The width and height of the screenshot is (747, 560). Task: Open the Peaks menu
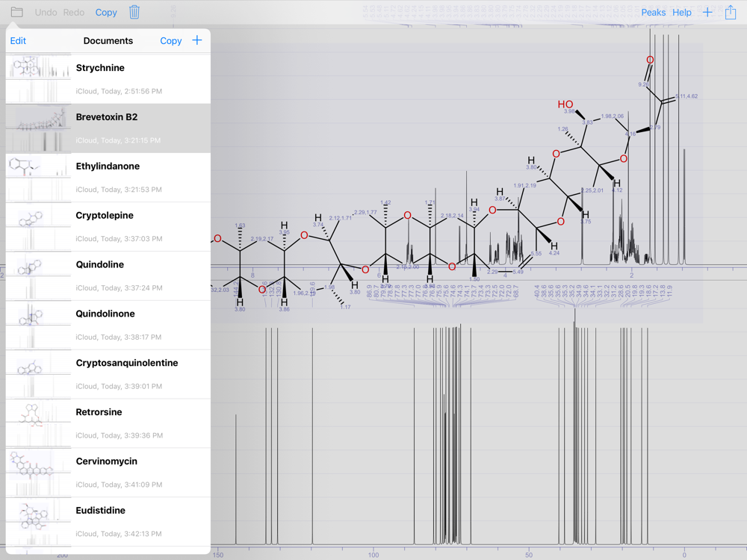653,13
